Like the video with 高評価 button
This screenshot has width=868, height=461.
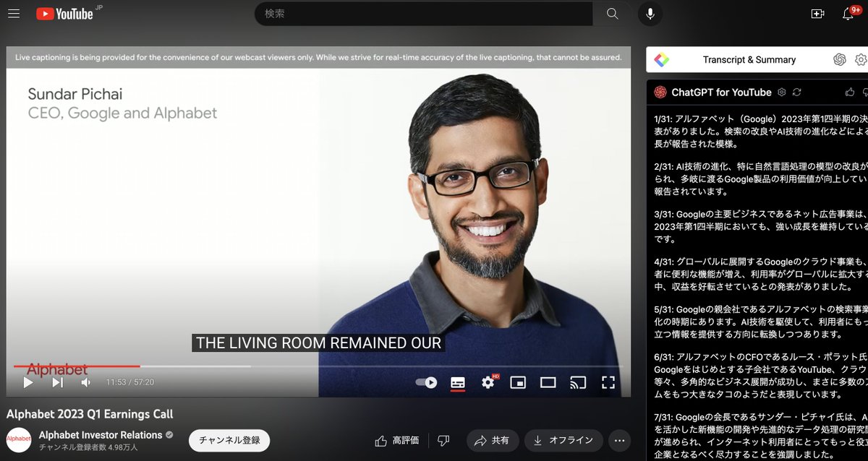(x=397, y=440)
